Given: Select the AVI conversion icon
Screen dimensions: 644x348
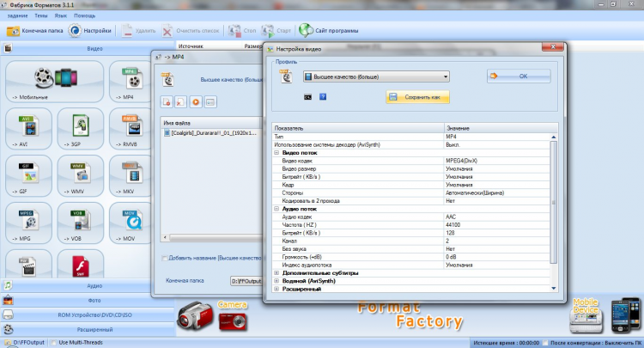Looking at the screenshot, I should click(28, 129).
